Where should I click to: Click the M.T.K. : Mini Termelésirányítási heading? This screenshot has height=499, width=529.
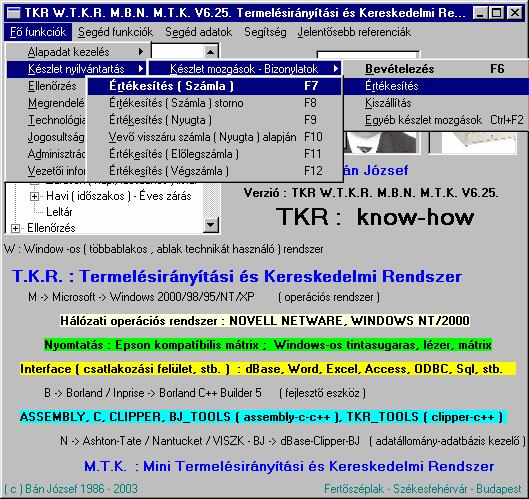point(289,466)
